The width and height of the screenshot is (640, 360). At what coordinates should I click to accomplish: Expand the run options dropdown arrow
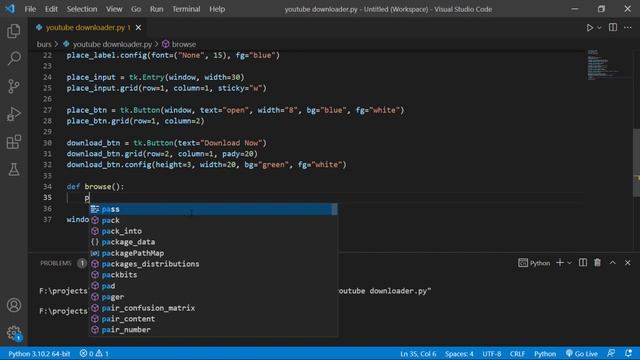pyautogui.click(x=599, y=28)
